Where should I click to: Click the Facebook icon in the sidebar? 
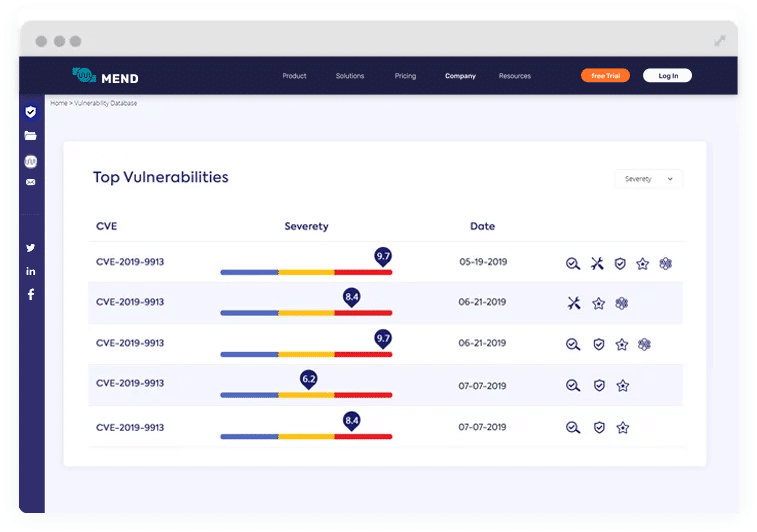[31, 295]
